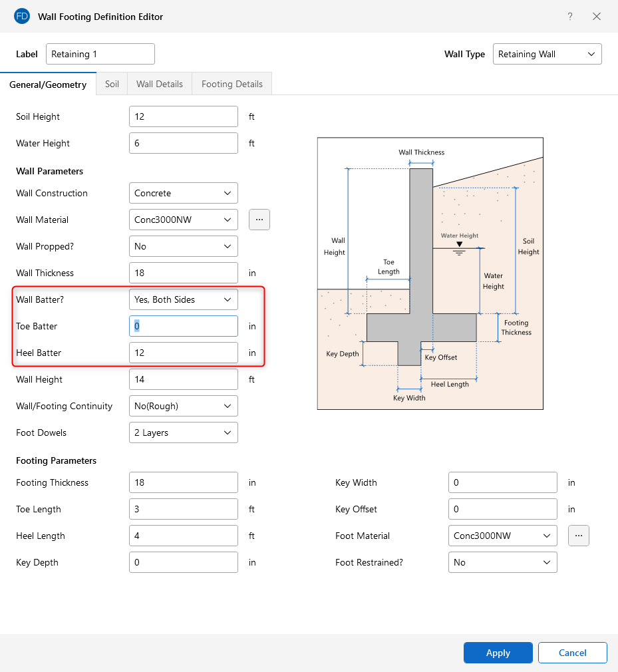
Task: Switch to the Wall Details tab
Action: pyautogui.click(x=160, y=84)
